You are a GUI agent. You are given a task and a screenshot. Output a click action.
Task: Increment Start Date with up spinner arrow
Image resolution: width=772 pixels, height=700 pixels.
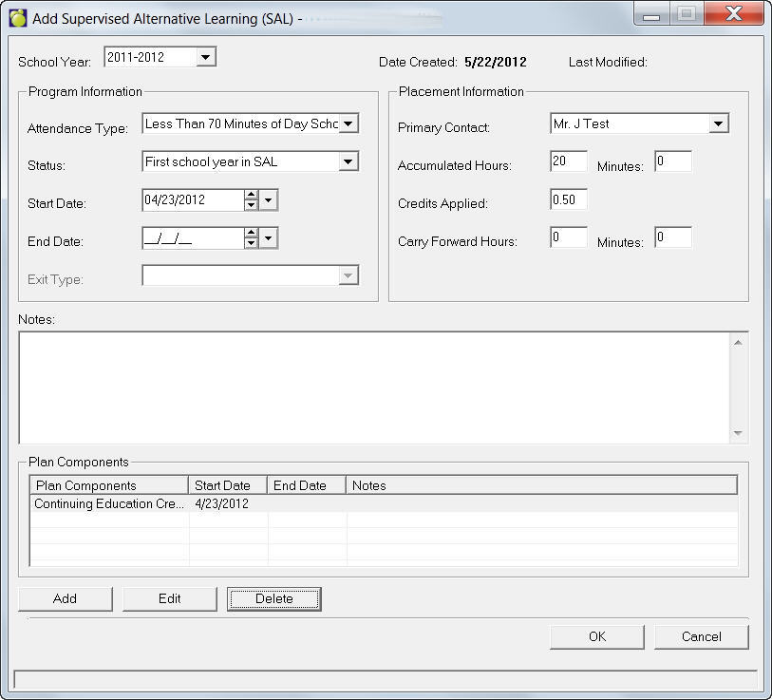[251, 195]
